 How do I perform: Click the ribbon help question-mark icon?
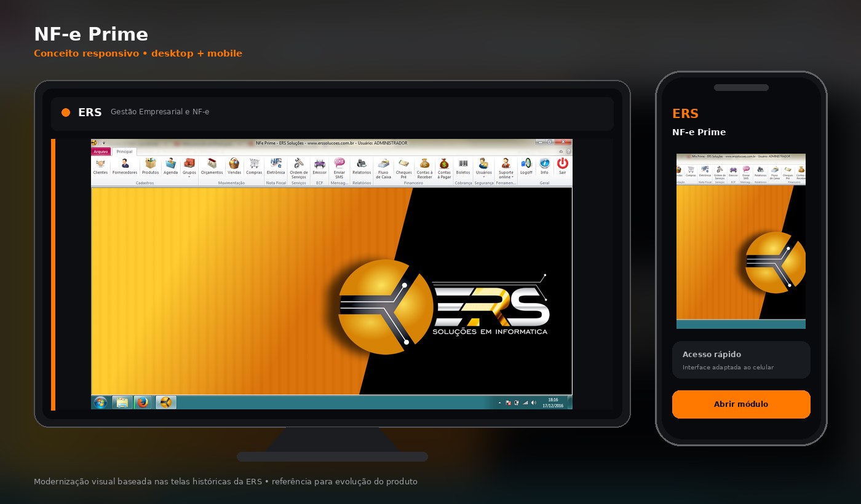[x=568, y=151]
